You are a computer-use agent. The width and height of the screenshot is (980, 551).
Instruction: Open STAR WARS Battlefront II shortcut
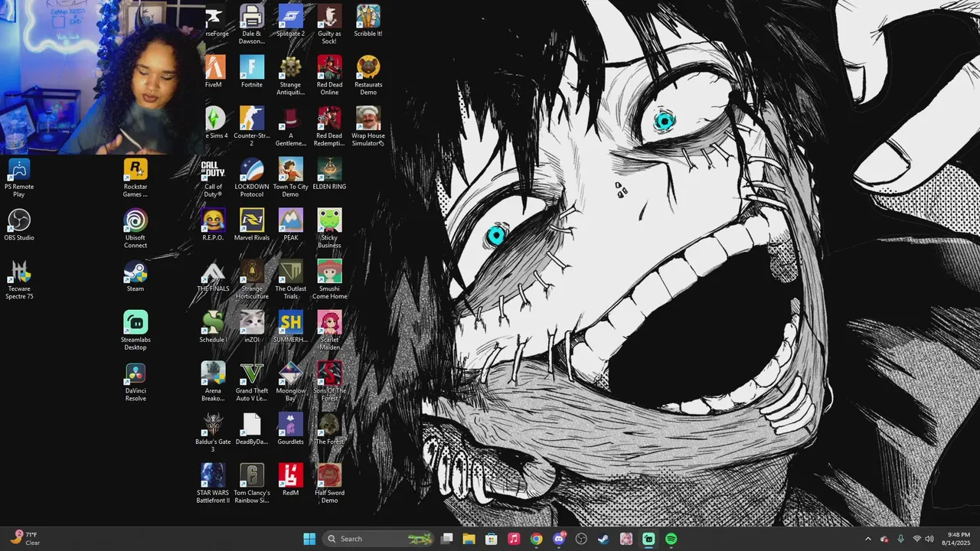[213, 484]
